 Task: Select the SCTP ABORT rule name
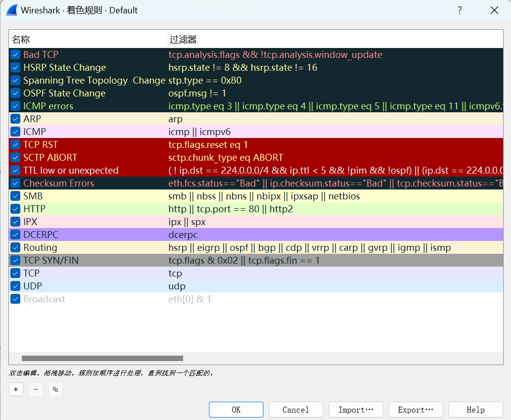click(x=50, y=157)
